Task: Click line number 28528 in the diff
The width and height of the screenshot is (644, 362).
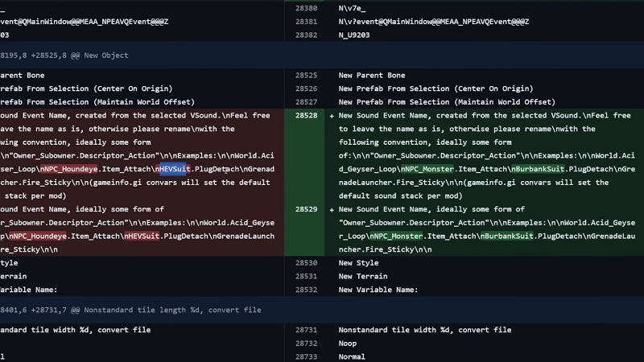Action: pos(306,116)
